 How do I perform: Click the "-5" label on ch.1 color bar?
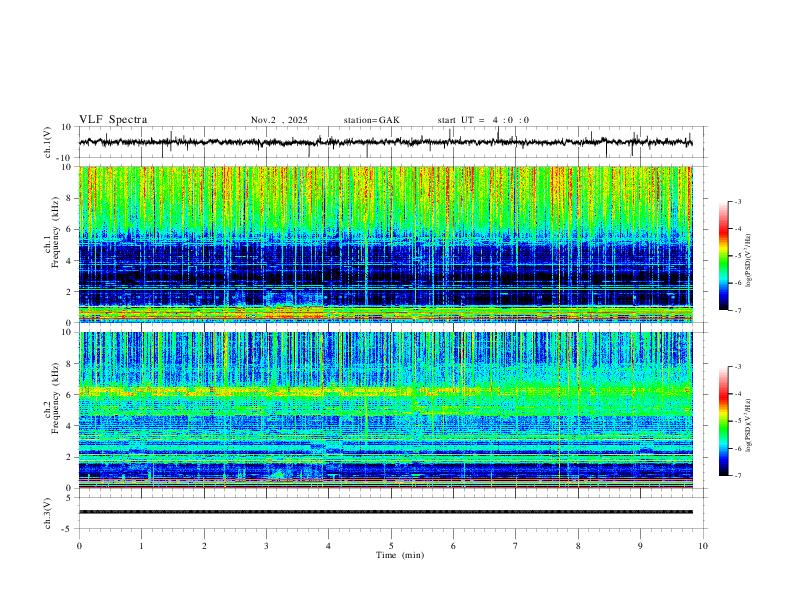click(x=737, y=256)
